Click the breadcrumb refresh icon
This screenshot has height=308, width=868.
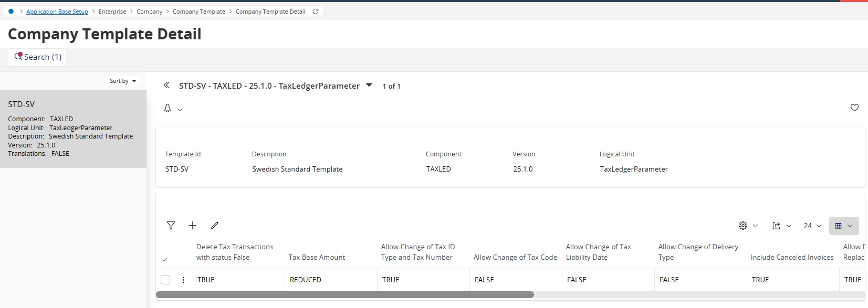click(x=316, y=12)
